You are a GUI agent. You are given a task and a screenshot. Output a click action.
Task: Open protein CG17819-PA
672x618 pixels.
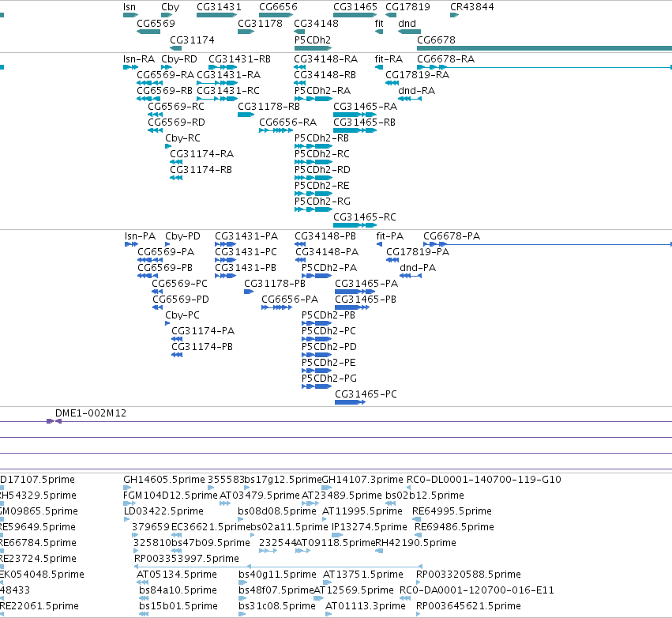(418, 252)
